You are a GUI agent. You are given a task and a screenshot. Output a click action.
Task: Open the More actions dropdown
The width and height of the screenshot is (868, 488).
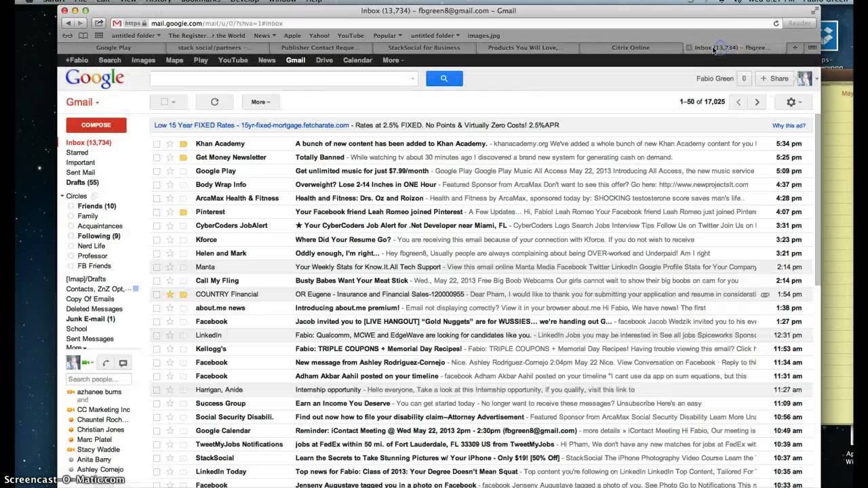[x=260, y=102]
